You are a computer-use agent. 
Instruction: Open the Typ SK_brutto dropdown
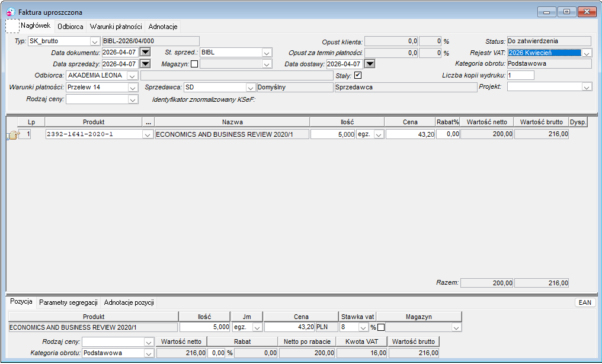(x=95, y=41)
